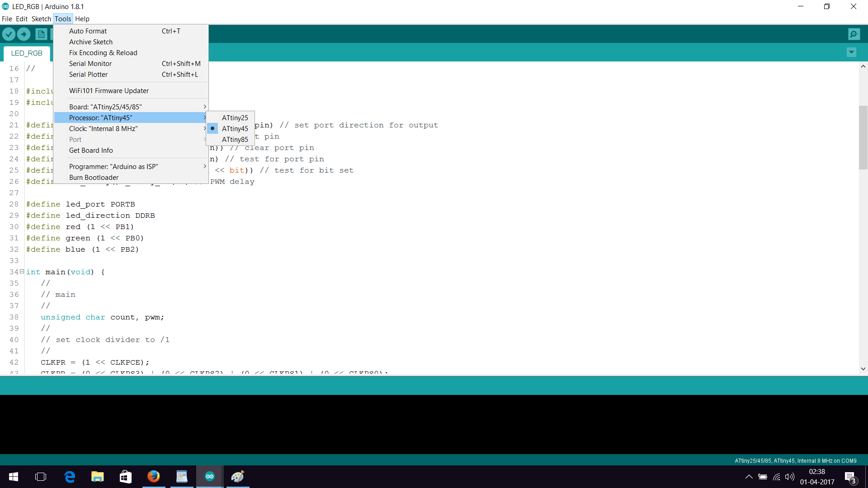Open Task View on the taskbar
Viewport: 868px width, 488px height.
[41, 477]
